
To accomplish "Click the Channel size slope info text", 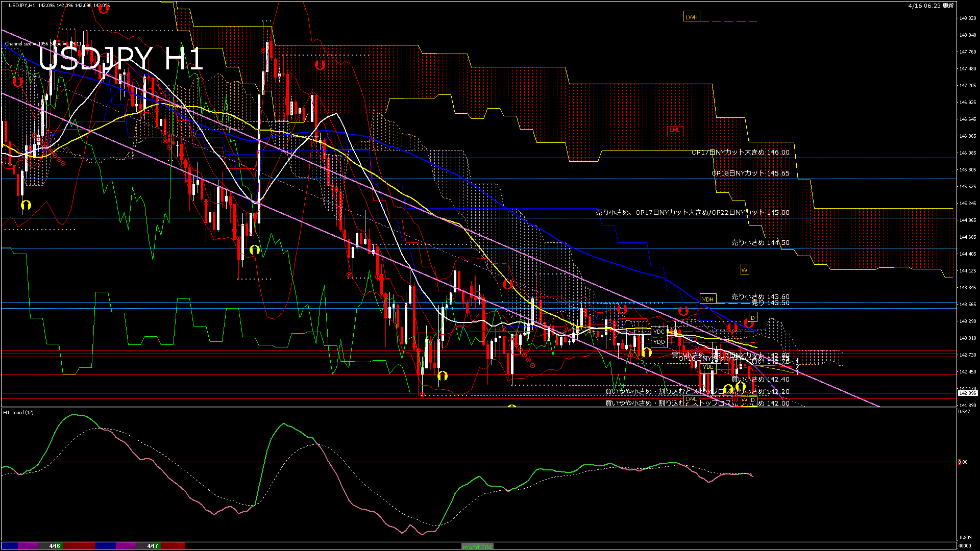I will tap(43, 44).
